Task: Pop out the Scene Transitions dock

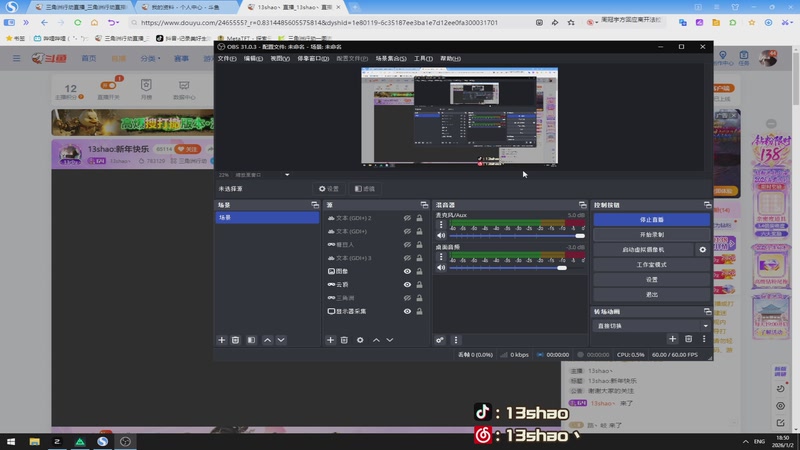Action: [x=707, y=311]
